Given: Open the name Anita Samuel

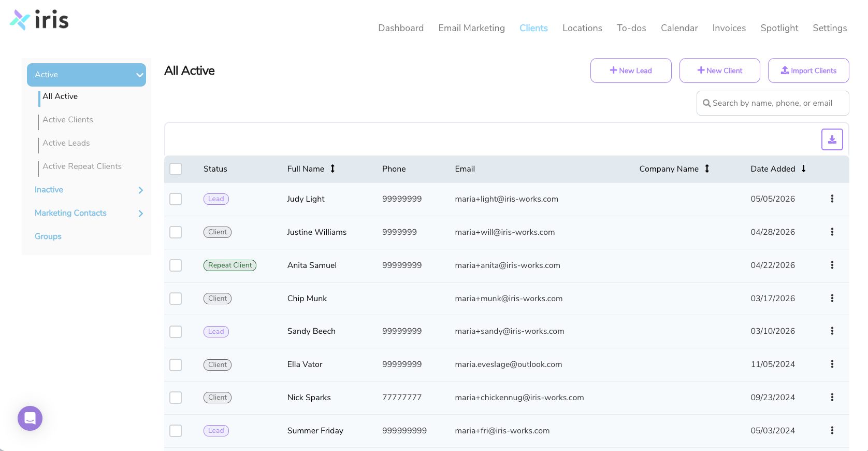Looking at the screenshot, I should point(312,265).
